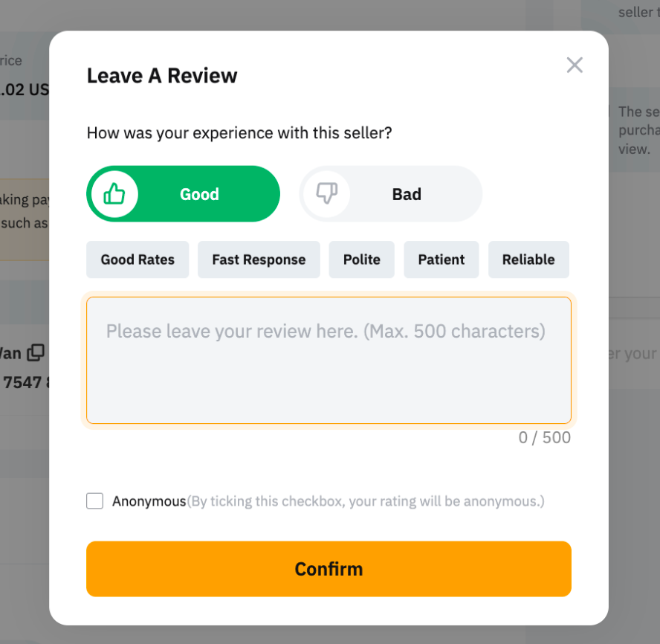Click the Anonymous label text
Viewport: 660px width, 644px height.
(x=149, y=501)
